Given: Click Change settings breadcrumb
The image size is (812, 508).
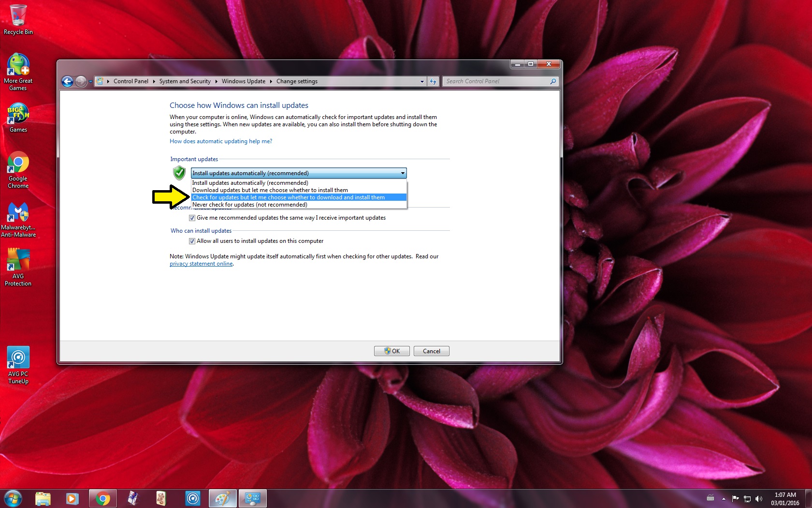Looking at the screenshot, I should click(297, 81).
